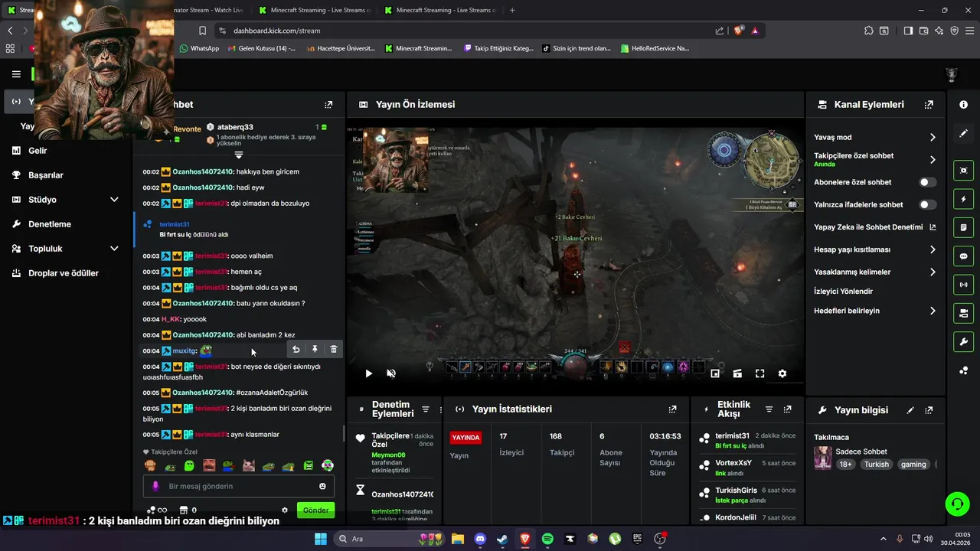Click the reply arrow on muxitg's message
980x551 pixels.
296,349
